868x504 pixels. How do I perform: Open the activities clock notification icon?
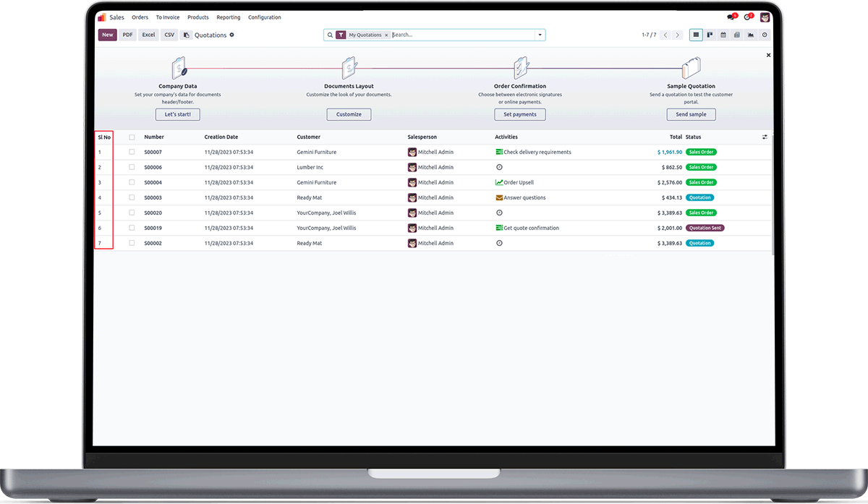coord(748,17)
